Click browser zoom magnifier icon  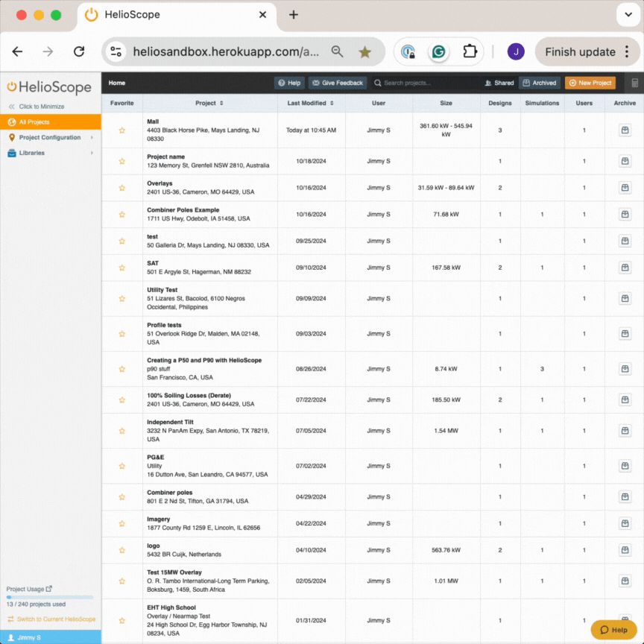pos(337,51)
